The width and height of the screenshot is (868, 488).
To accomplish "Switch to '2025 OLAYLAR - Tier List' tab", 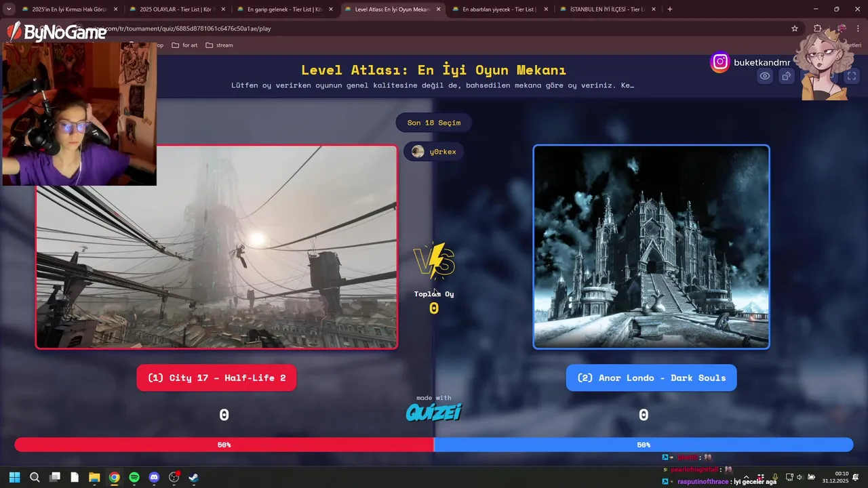I will [x=176, y=9].
